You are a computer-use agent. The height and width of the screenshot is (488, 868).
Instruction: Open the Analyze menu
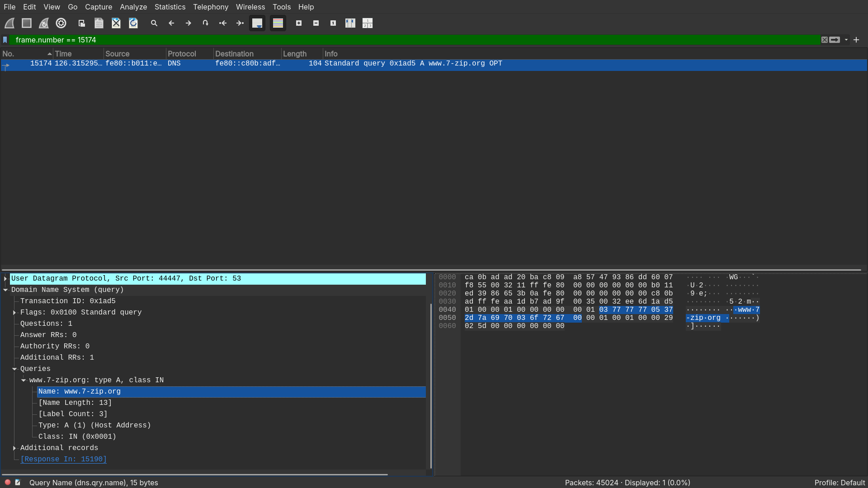pos(133,7)
